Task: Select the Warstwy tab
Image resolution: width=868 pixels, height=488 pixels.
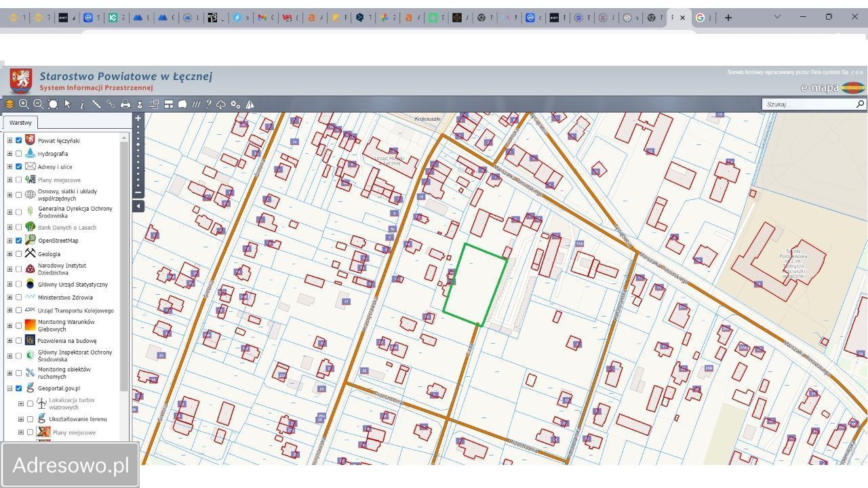Action: (x=20, y=123)
